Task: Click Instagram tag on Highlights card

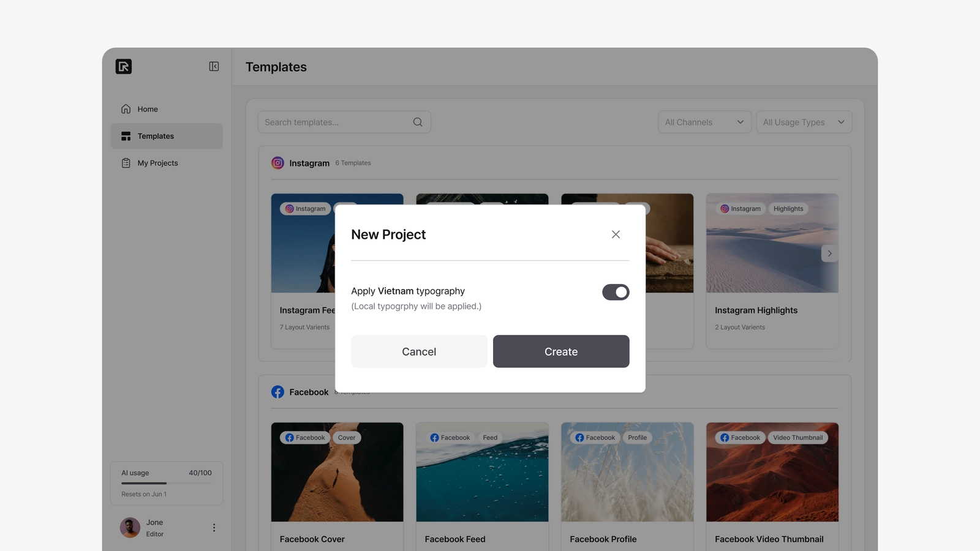Action: click(x=741, y=209)
